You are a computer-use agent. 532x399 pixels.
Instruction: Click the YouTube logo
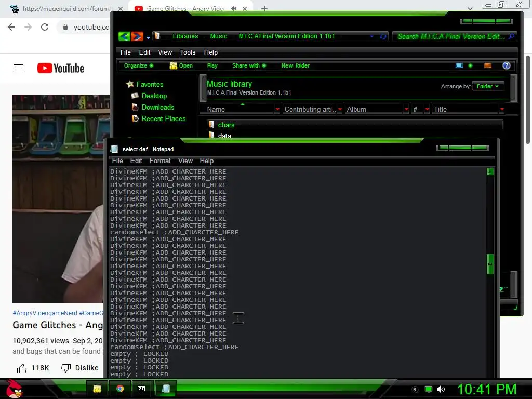coord(60,68)
